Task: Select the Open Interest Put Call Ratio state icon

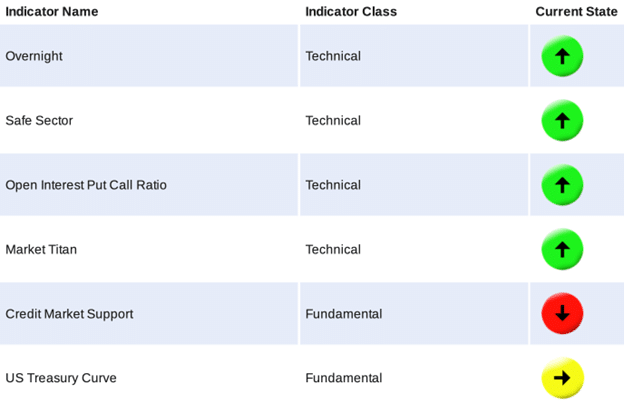Action: tap(562, 185)
